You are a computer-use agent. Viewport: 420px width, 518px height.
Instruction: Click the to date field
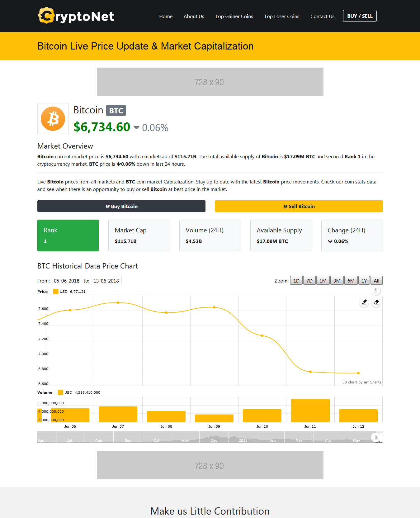[x=106, y=281]
